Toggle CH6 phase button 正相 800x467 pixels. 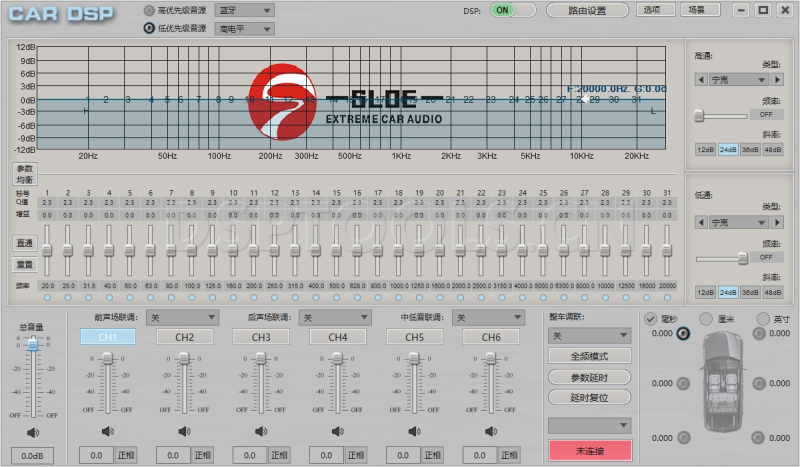click(x=509, y=455)
